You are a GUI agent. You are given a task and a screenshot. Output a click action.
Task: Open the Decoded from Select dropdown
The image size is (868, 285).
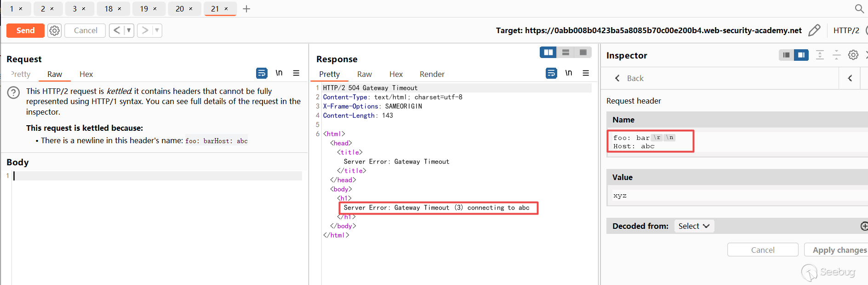pos(694,226)
